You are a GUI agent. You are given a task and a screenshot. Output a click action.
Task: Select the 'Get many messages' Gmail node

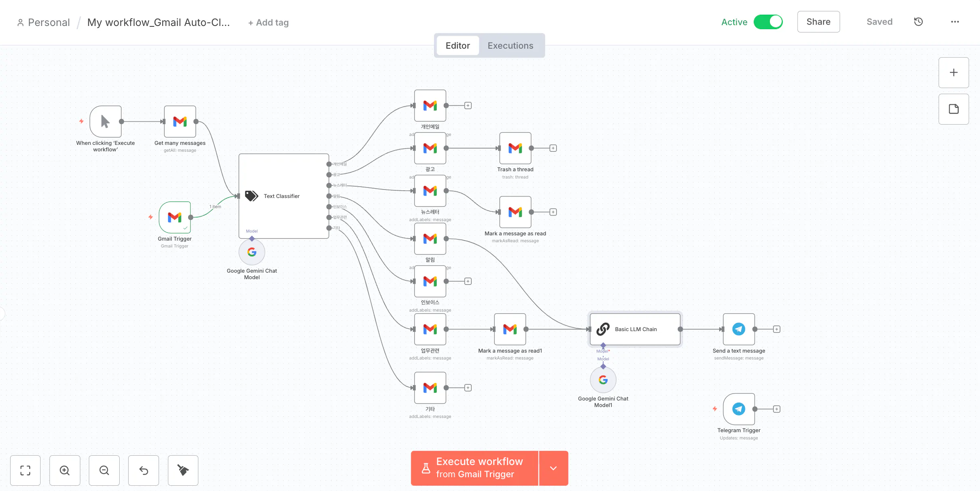tap(180, 121)
